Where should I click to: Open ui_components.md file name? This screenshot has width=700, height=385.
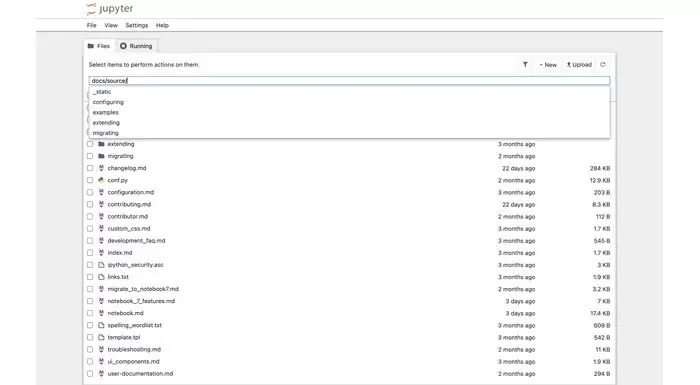point(133,361)
